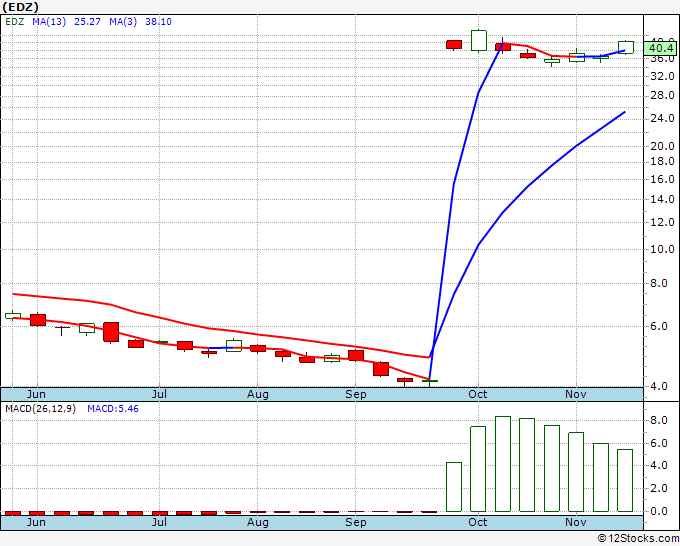
Task: Click Jun on the MACD panel timeline
Action: click(x=36, y=522)
